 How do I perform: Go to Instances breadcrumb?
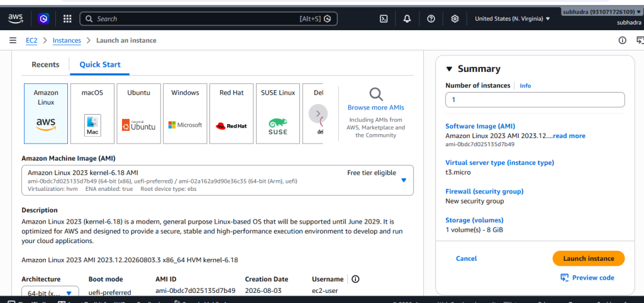coord(67,40)
